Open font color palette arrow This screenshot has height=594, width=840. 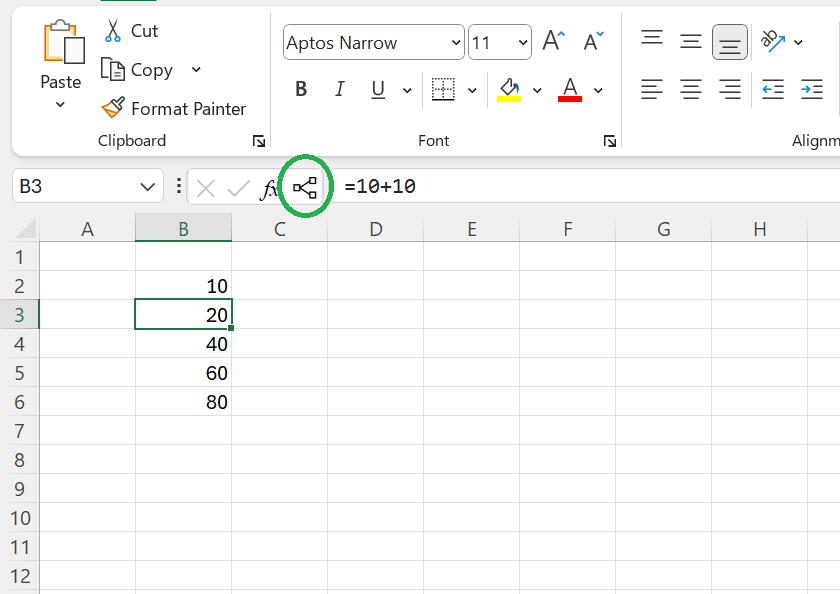[x=598, y=90]
